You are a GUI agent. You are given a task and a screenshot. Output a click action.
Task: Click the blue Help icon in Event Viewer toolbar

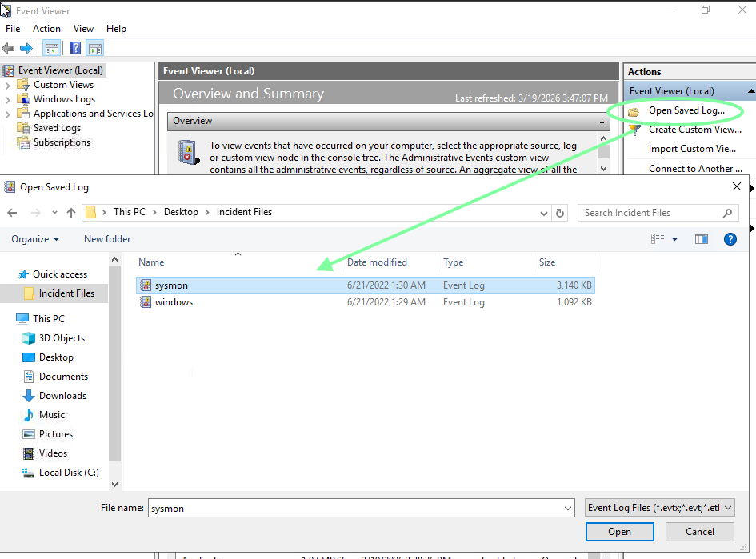point(75,48)
